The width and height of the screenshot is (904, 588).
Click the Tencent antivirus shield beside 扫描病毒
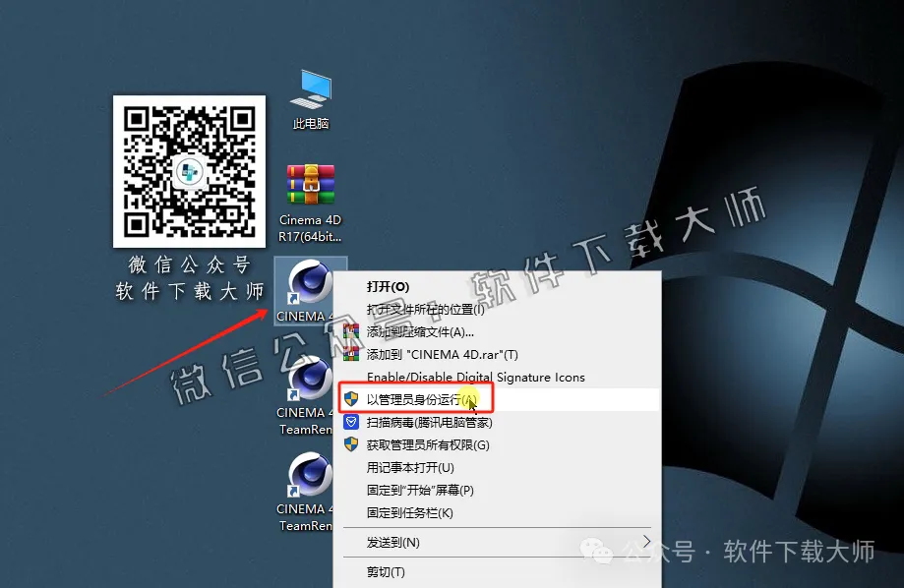pos(353,422)
